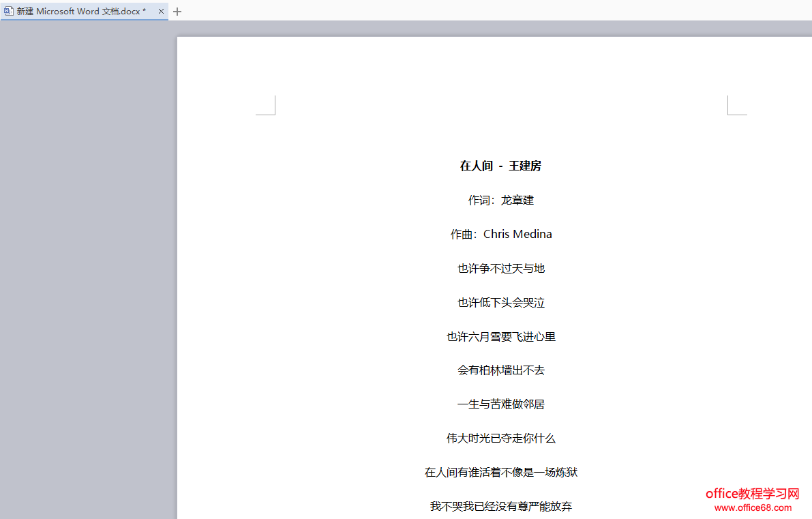Click the lyric 也许争不过天与地

click(501, 268)
